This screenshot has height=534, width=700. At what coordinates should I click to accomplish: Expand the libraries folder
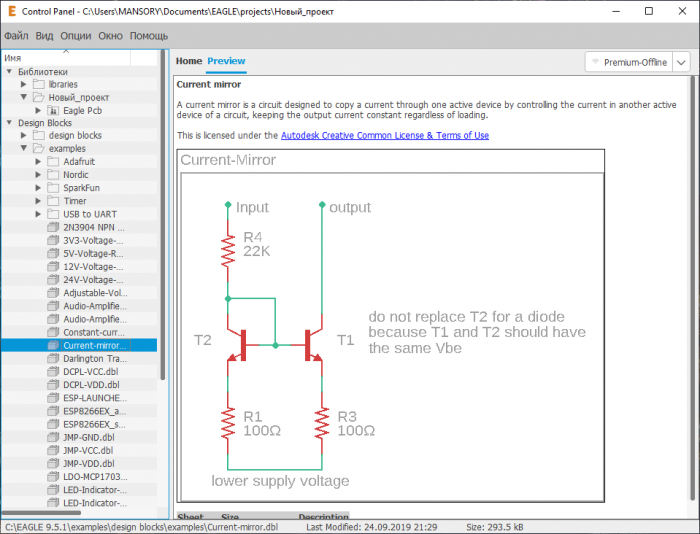(x=24, y=85)
